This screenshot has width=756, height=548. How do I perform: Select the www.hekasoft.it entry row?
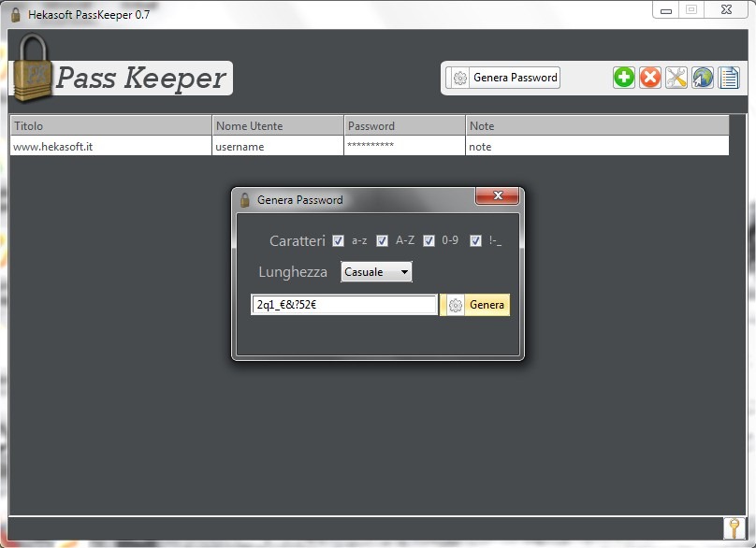pyautogui.click(x=370, y=147)
